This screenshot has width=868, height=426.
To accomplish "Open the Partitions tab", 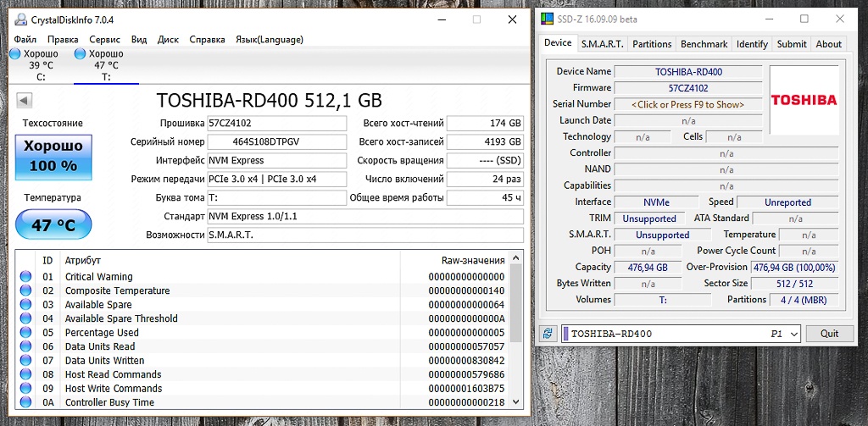I will 652,44.
